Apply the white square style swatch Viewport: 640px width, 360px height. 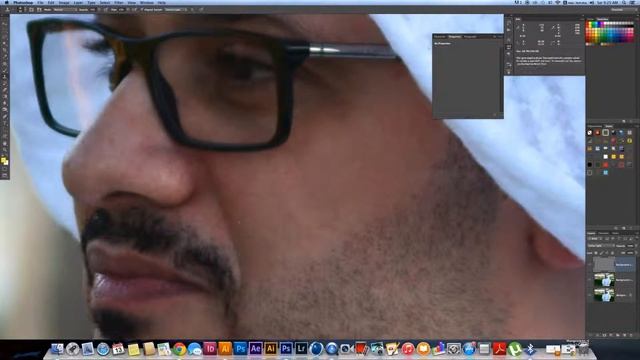[x=606, y=156]
